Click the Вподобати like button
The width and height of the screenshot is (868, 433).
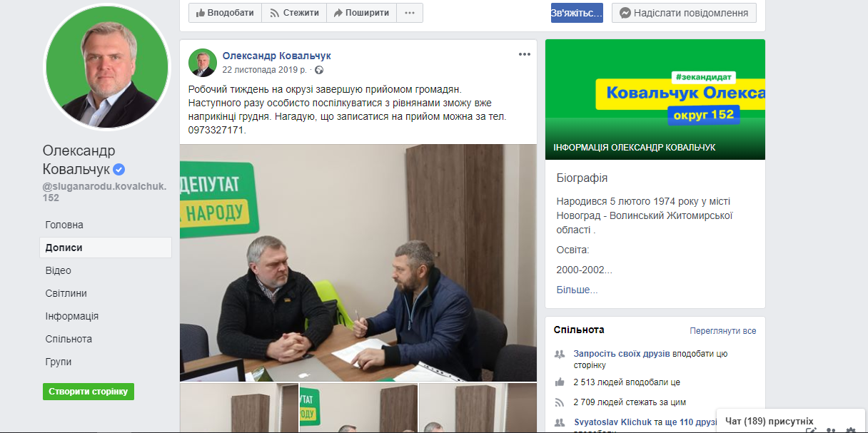click(225, 13)
